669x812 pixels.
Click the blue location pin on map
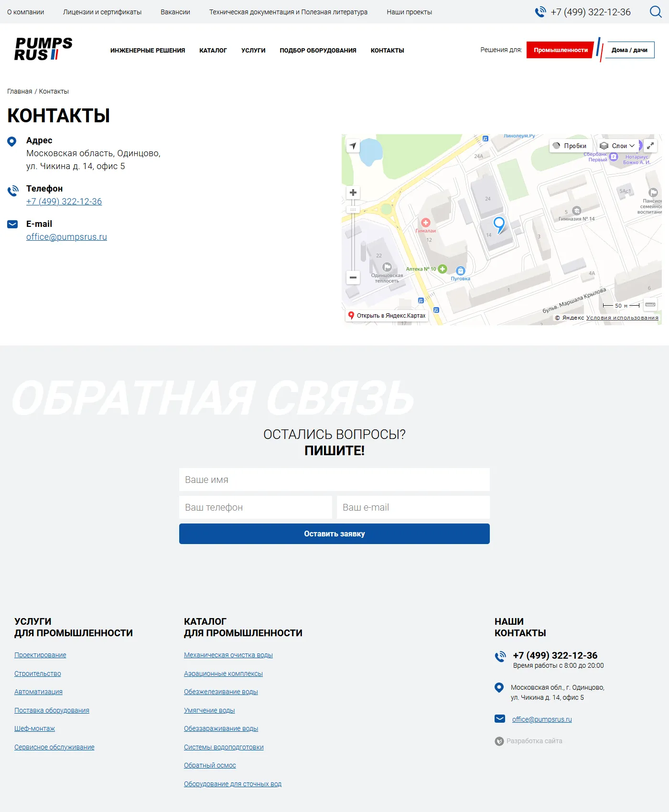pyautogui.click(x=499, y=224)
